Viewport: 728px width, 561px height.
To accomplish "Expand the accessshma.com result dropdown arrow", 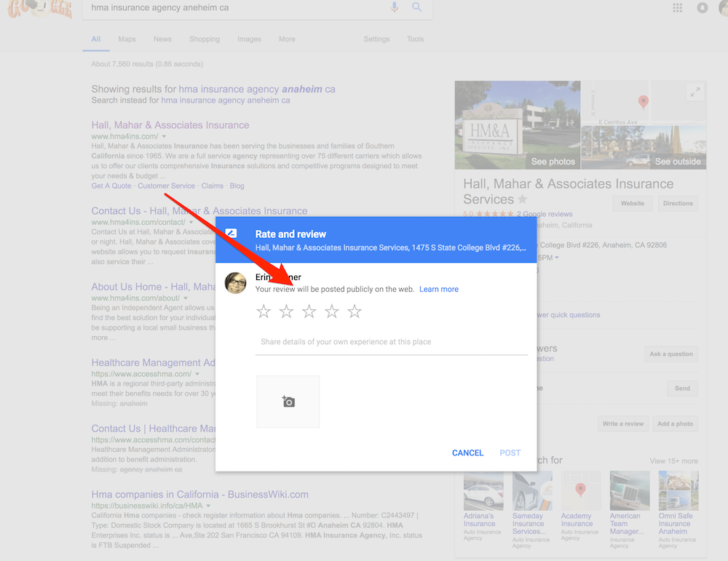I will tap(197, 374).
